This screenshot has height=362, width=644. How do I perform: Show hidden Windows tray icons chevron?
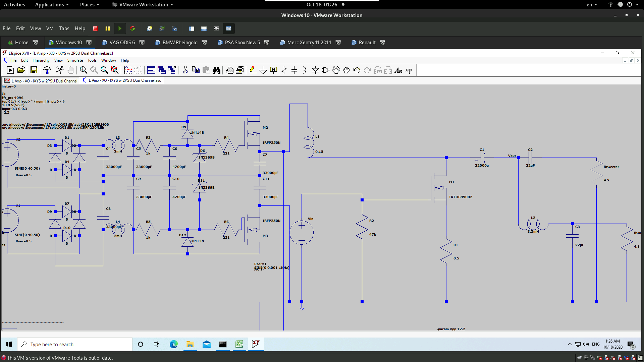tap(570, 344)
